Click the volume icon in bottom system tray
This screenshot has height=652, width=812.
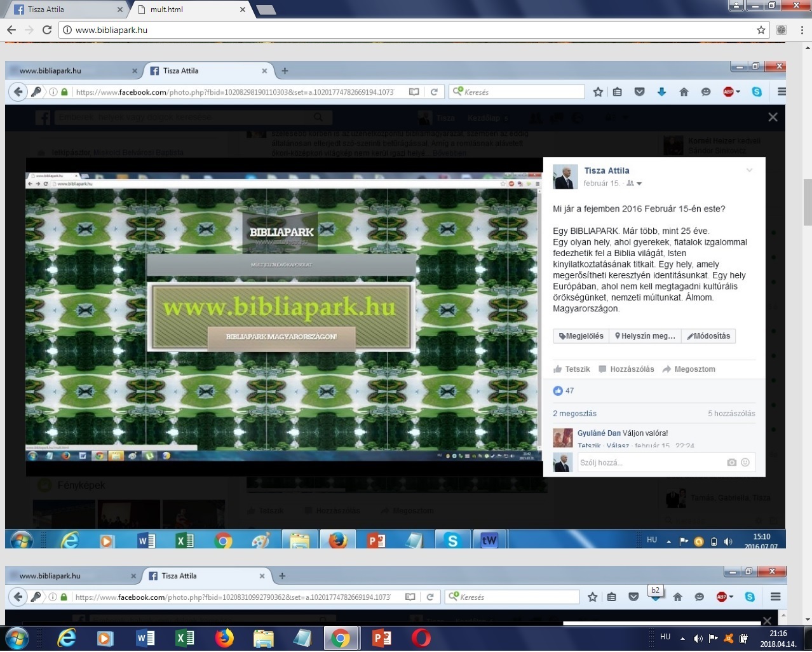click(698, 638)
